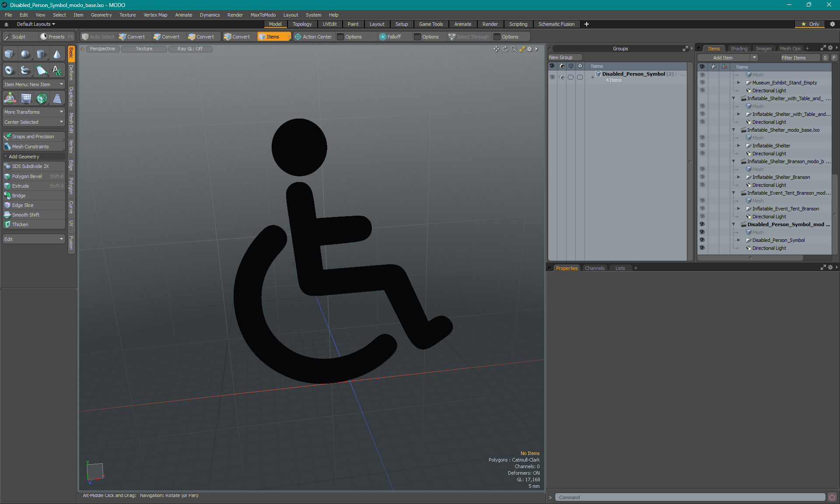Image resolution: width=840 pixels, height=504 pixels.
Task: Toggle visibility of Inflatable_Shelter item
Action: click(x=702, y=146)
